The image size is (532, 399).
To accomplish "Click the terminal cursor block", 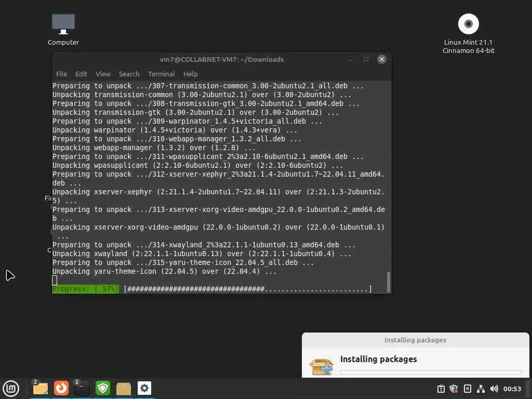I will point(55,280).
